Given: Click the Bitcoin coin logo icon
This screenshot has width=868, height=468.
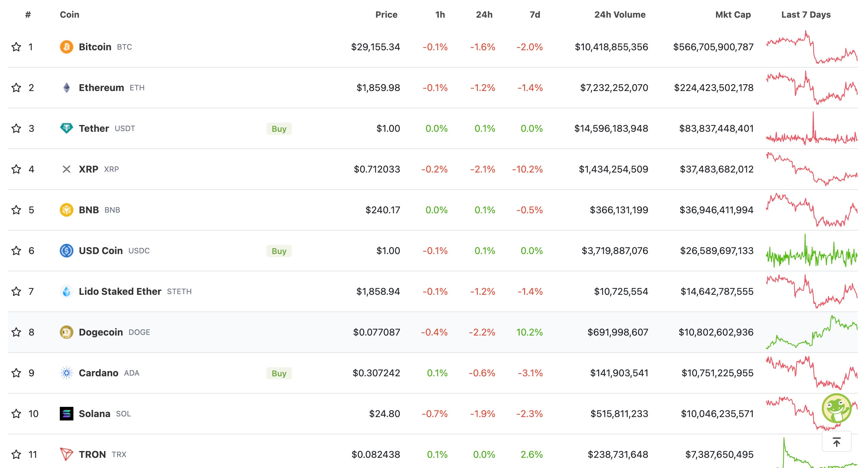Looking at the screenshot, I should tap(67, 47).
